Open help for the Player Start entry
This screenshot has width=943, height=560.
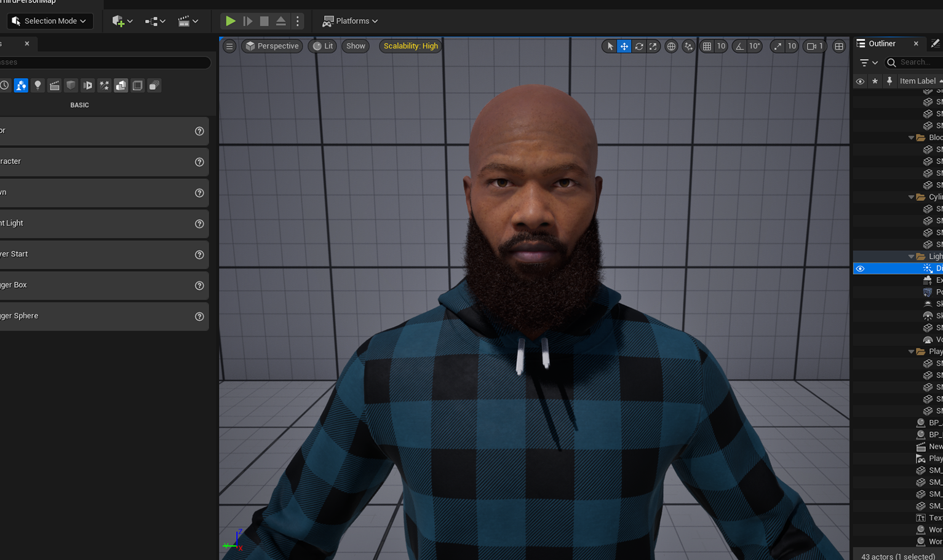pos(199,254)
